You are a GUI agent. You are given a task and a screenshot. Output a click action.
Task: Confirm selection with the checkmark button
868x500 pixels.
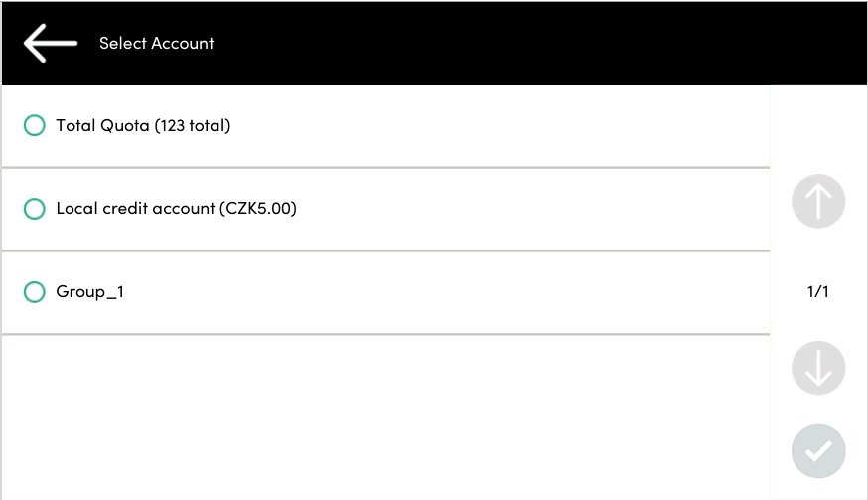pos(818,451)
